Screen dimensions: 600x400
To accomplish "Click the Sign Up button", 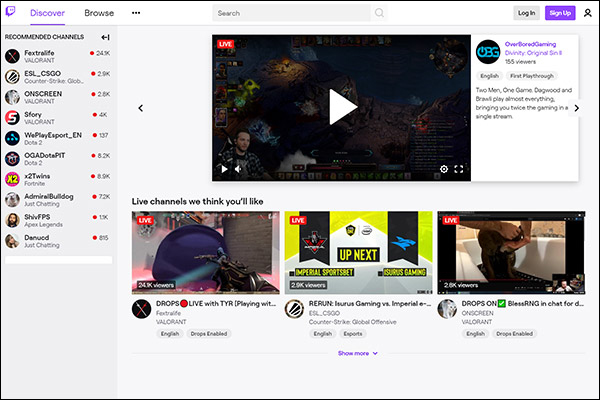I will [x=560, y=13].
